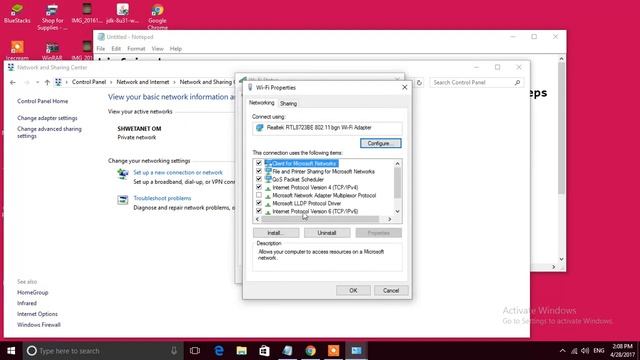Confirm with OK button

tap(353, 290)
